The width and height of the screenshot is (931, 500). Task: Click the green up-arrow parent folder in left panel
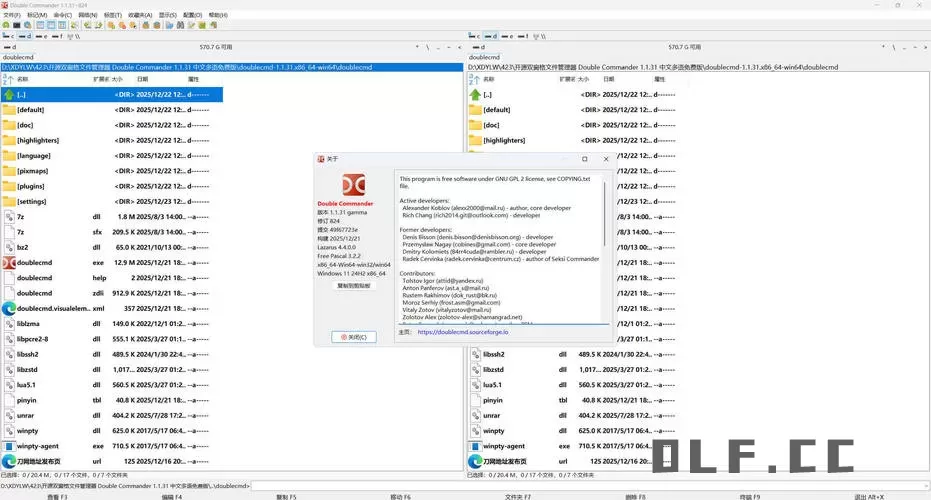9,94
